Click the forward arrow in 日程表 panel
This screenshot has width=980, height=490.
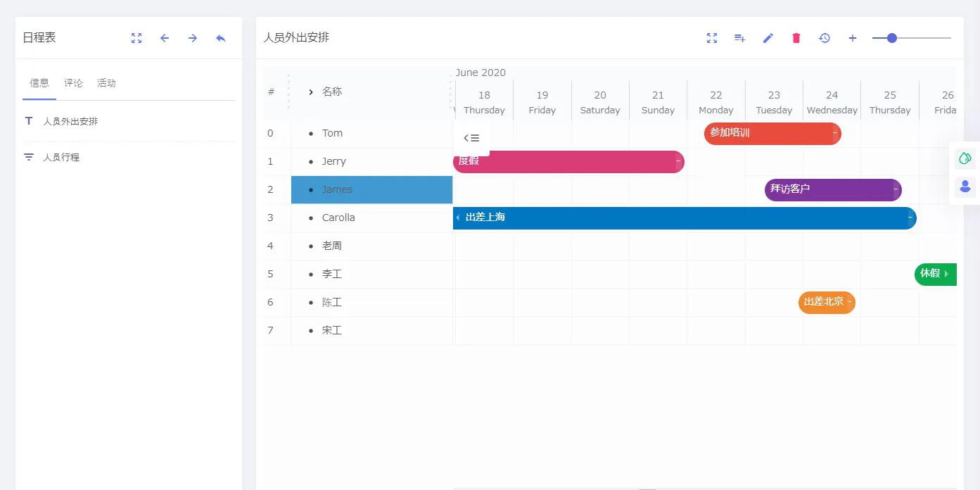193,38
